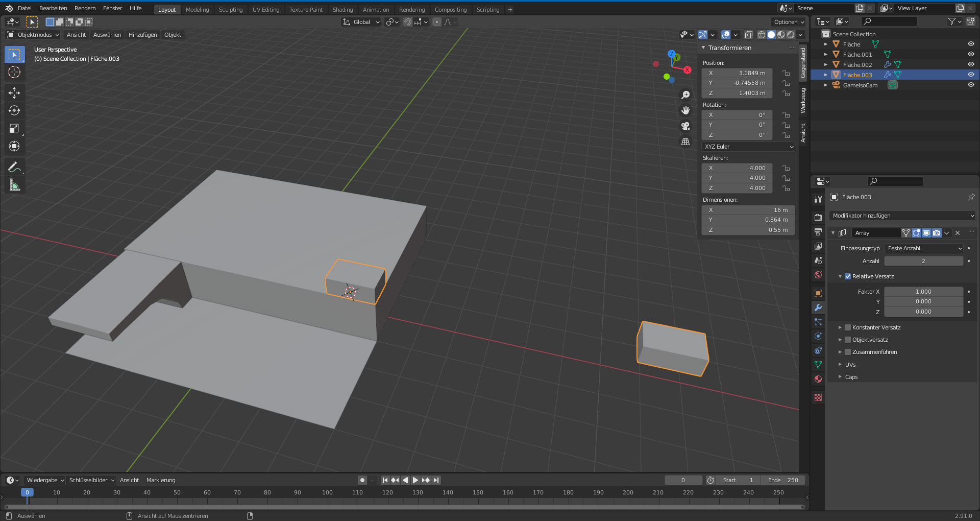Open the Material properties tab
This screenshot has width=980, height=521.
point(818,379)
